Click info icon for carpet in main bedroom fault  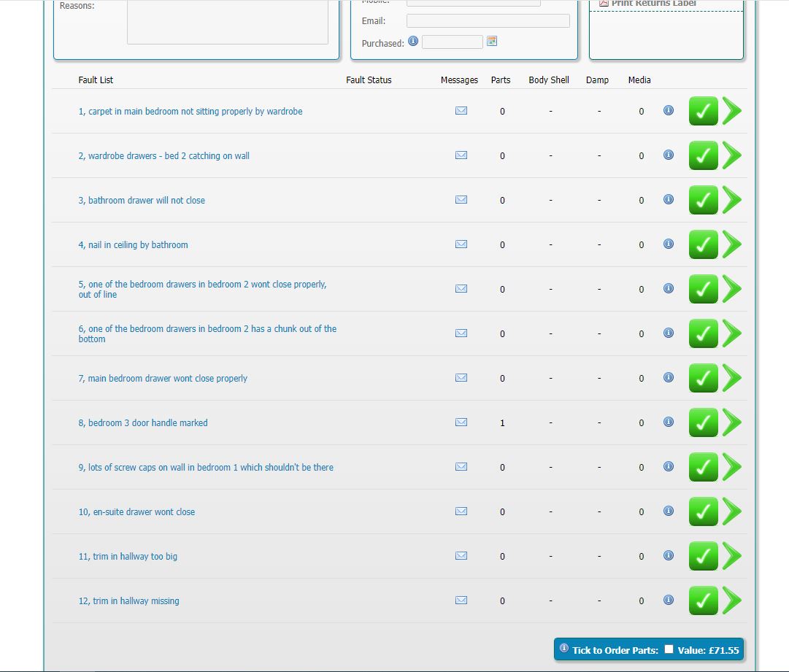click(669, 110)
